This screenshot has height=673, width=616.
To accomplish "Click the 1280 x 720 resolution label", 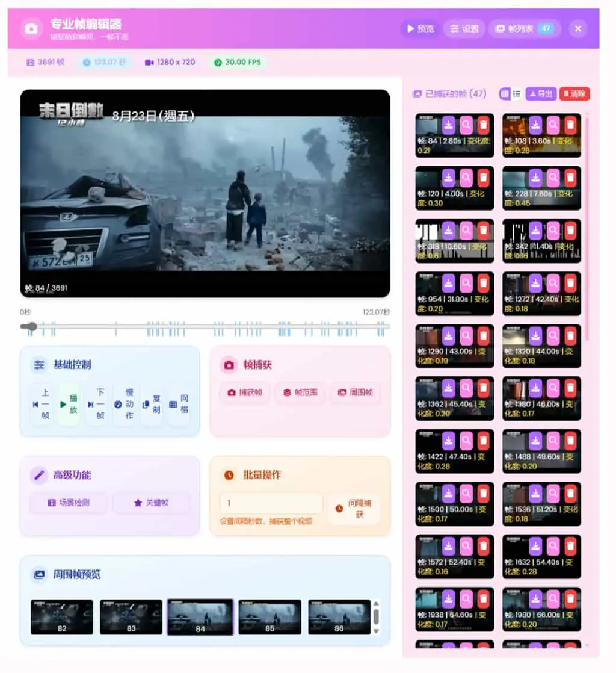I will click(170, 62).
